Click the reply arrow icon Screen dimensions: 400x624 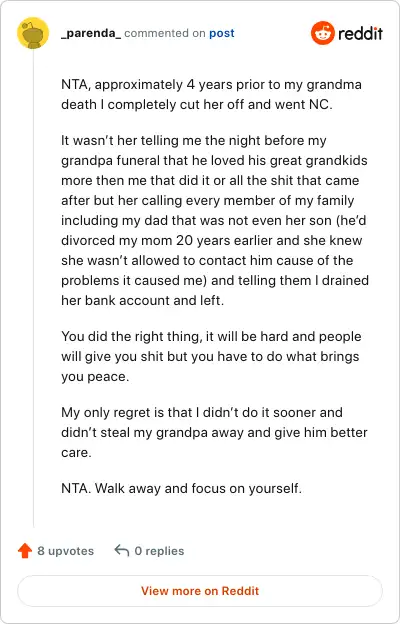(121, 551)
